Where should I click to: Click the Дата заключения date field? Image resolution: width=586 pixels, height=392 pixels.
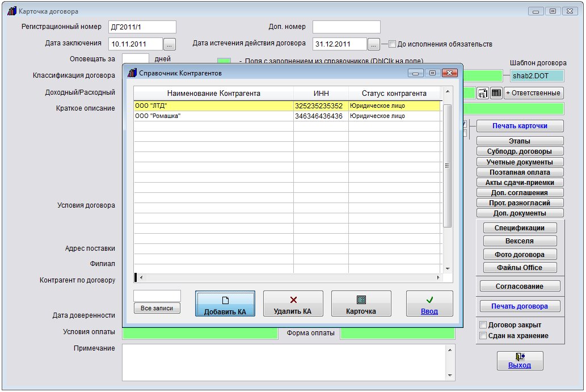tap(135, 44)
